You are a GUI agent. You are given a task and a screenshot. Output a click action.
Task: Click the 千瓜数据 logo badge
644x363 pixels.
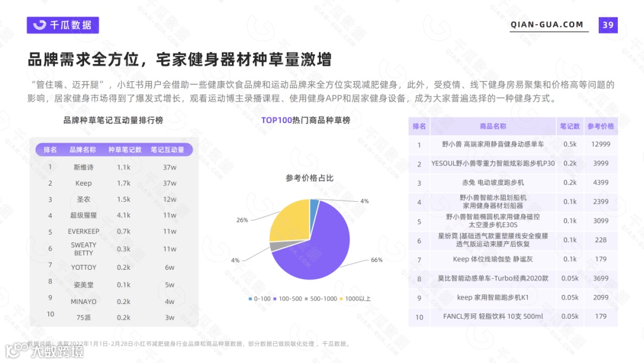tap(63, 25)
